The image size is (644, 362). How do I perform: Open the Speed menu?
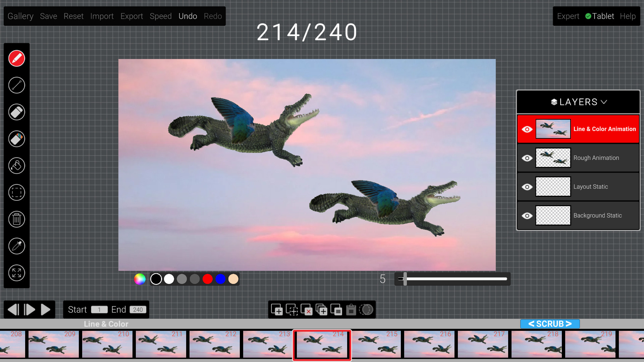(160, 16)
